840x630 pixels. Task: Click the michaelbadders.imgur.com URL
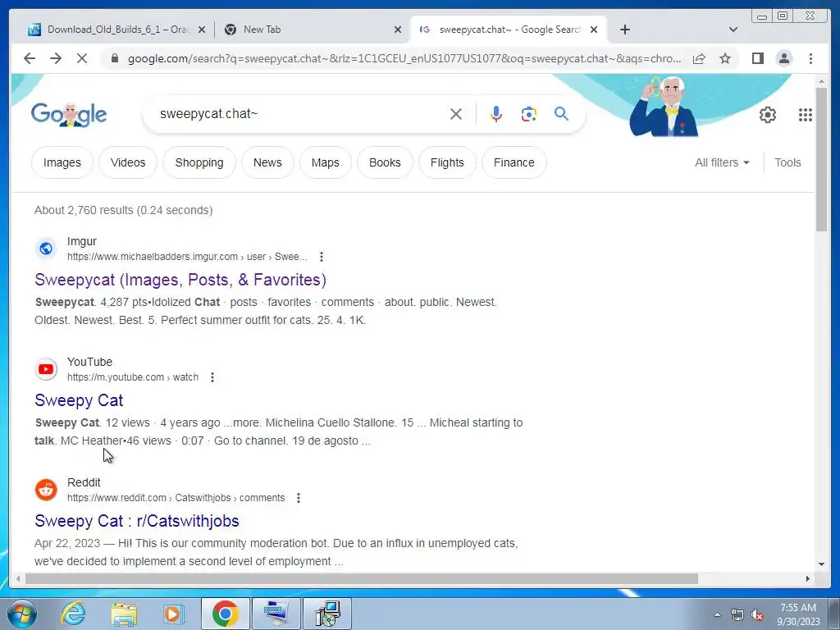click(x=187, y=257)
